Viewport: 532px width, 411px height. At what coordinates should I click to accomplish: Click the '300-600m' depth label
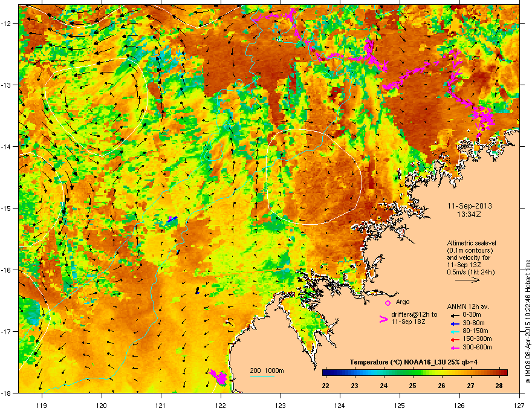[x=477, y=348]
